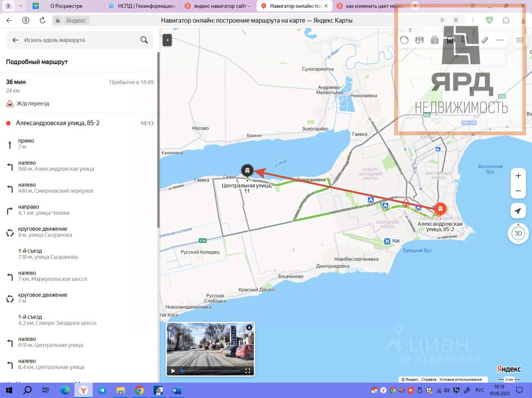Collapse the side panel with arrow button
The height and width of the screenshot is (398, 532).
point(167,40)
